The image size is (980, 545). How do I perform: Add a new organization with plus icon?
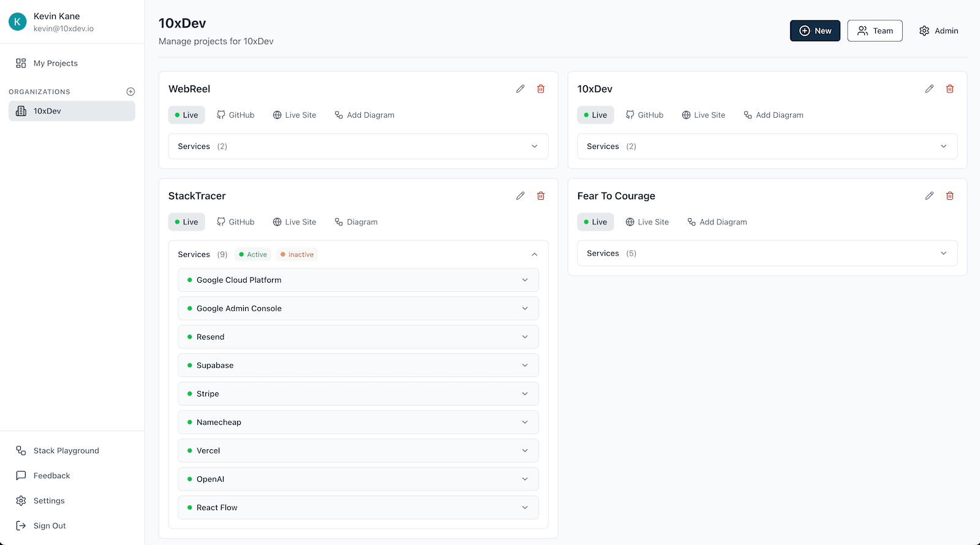pyautogui.click(x=130, y=91)
